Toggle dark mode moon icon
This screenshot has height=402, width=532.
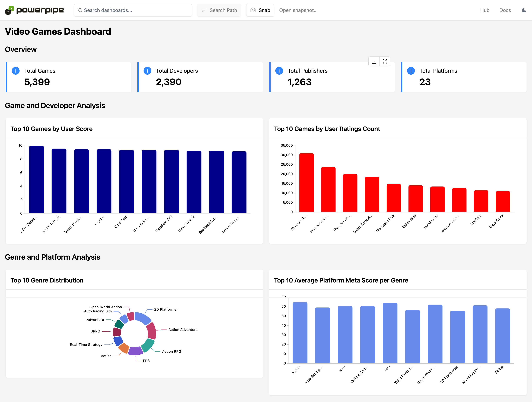tap(524, 10)
